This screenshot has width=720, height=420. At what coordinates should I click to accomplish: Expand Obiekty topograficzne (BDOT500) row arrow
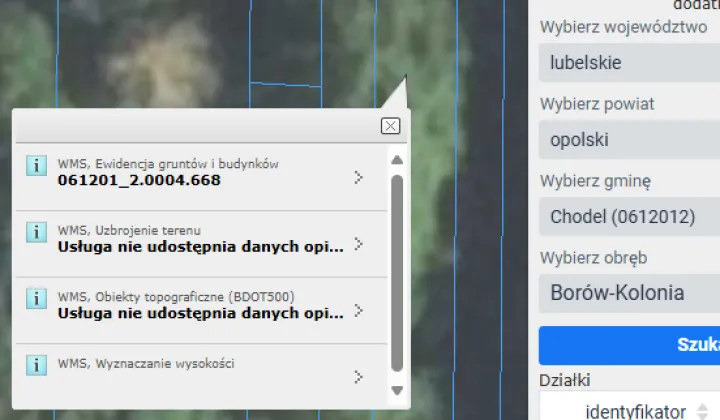[x=359, y=311]
